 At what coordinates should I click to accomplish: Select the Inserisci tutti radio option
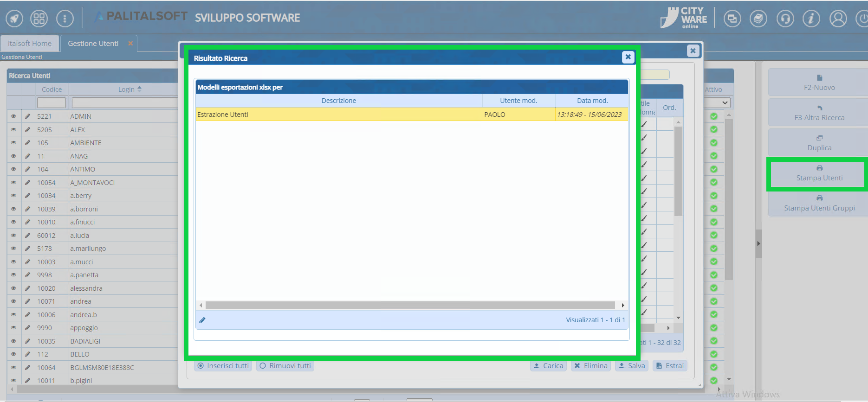223,366
